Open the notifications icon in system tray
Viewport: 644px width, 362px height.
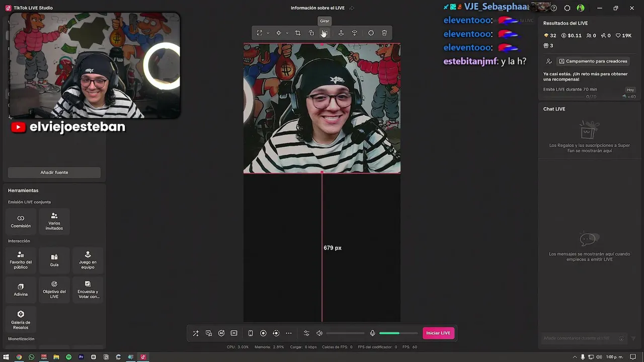click(633, 357)
